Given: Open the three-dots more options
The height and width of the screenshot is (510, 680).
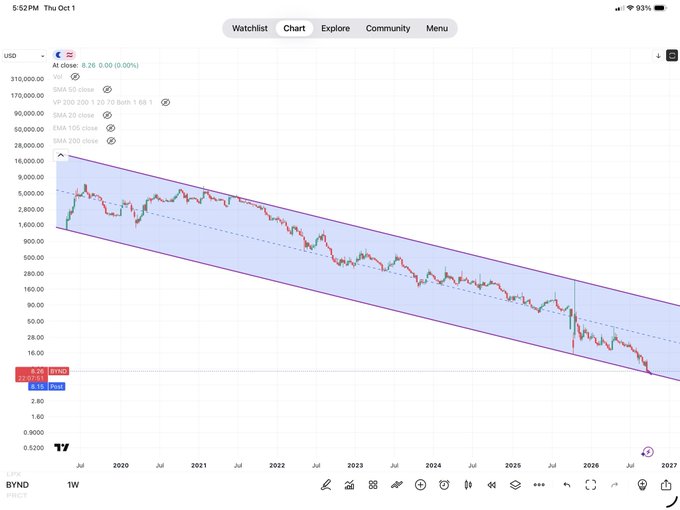Looking at the screenshot, I should [539, 485].
